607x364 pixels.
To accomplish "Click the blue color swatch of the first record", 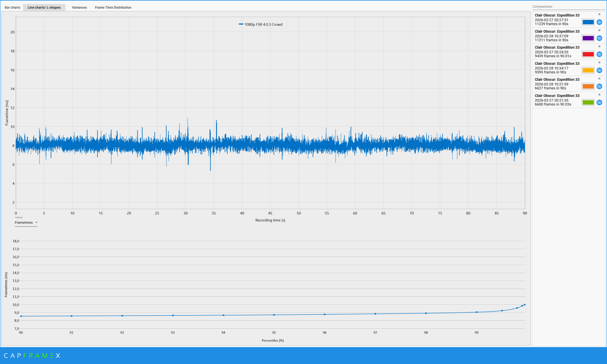I will point(588,22).
